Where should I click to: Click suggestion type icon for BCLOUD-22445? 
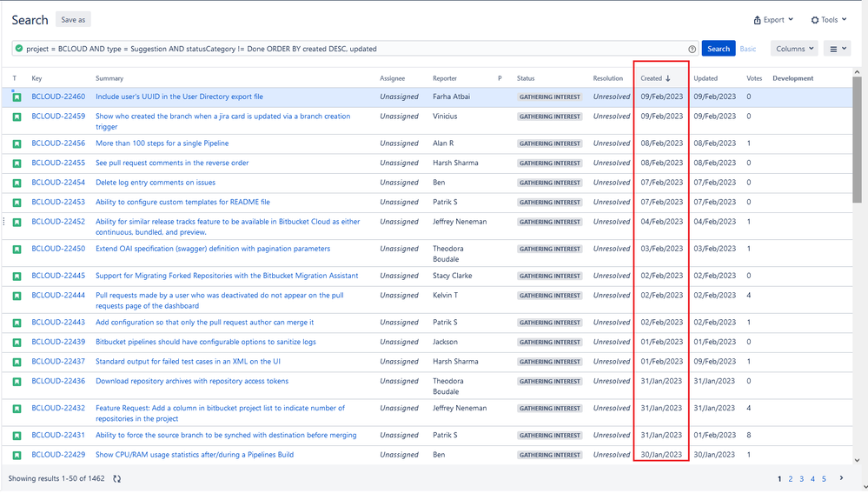[x=17, y=277]
